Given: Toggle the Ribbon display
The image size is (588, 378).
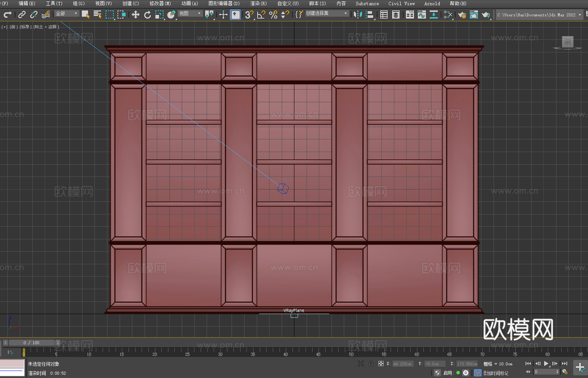Looking at the screenshot, I should pos(410,14).
